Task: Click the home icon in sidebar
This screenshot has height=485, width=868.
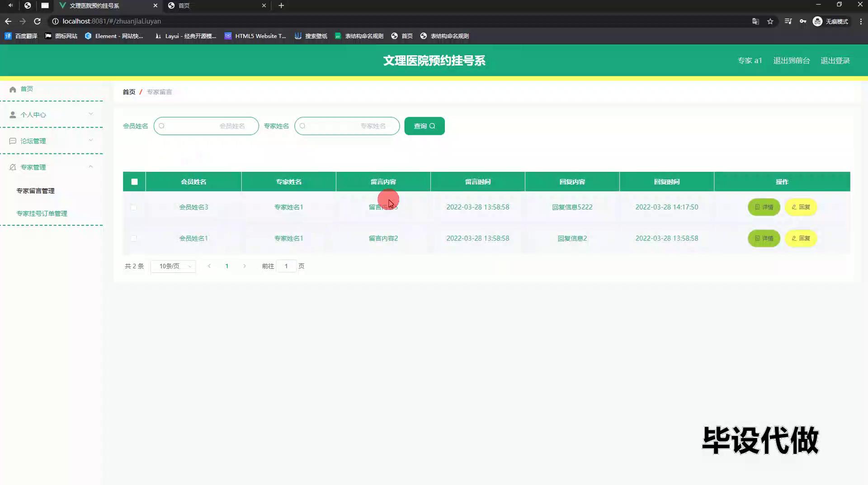Action: pos(13,89)
